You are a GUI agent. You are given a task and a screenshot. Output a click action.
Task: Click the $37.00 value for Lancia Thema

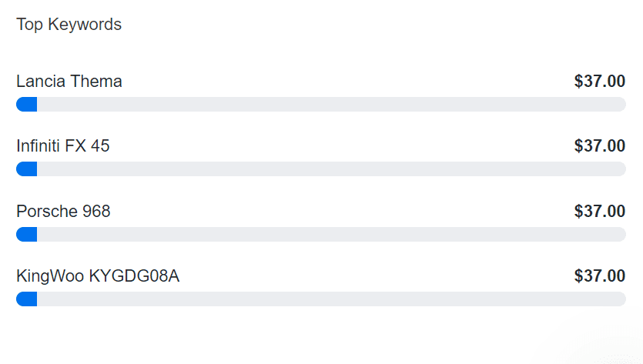[x=599, y=82]
